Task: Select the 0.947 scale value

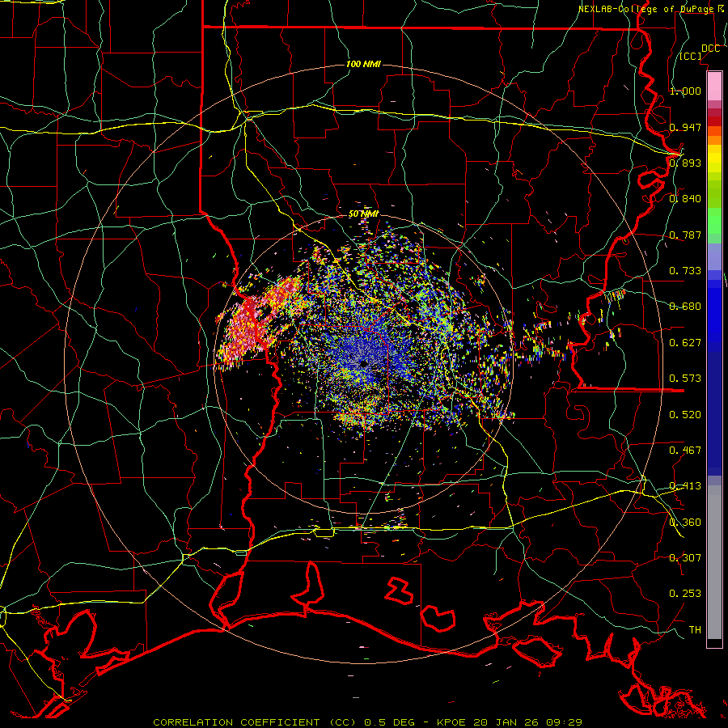Action: (685, 127)
